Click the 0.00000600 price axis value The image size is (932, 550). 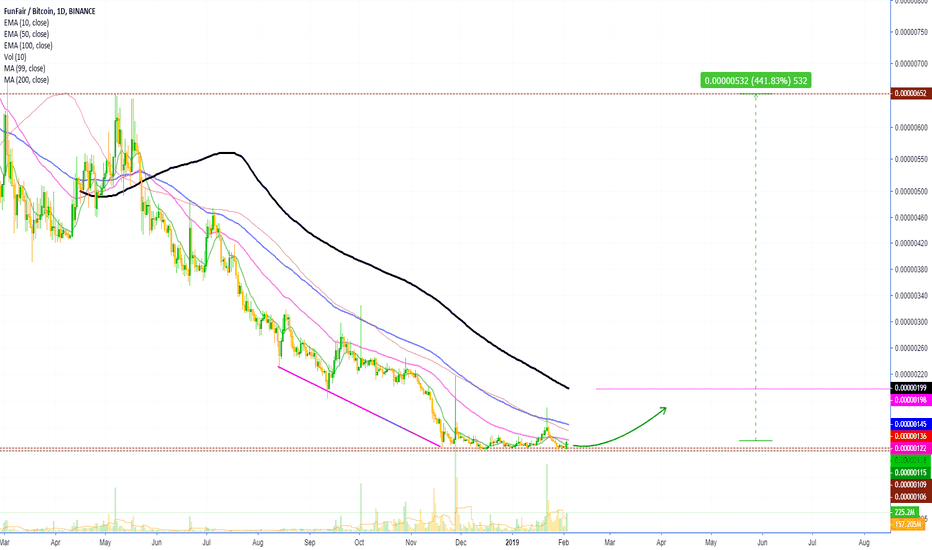click(x=911, y=127)
